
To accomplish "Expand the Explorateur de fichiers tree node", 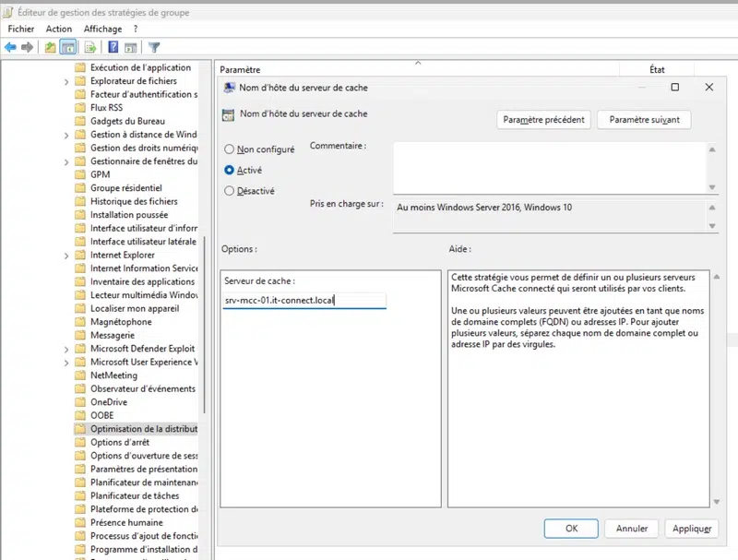I will (x=66, y=81).
